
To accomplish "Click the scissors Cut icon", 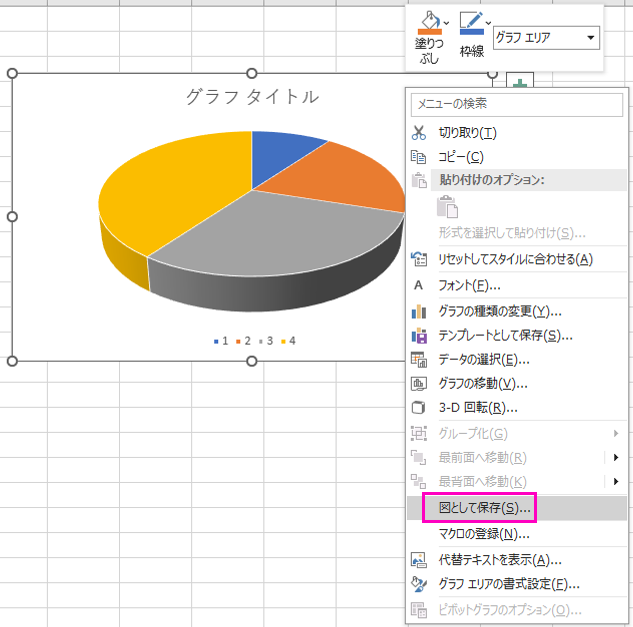I will [419, 133].
